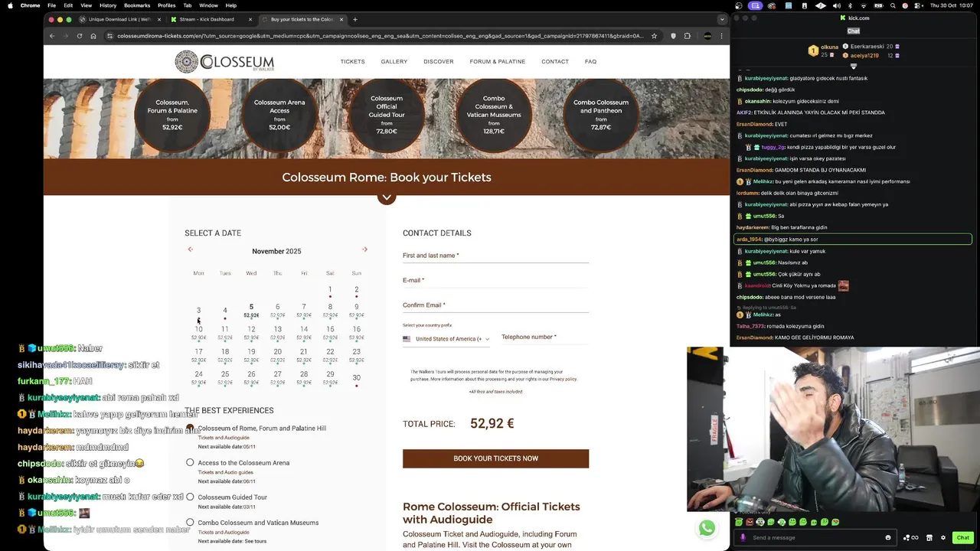Choose Combo Colosseum and Pantheon card

click(x=601, y=115)
